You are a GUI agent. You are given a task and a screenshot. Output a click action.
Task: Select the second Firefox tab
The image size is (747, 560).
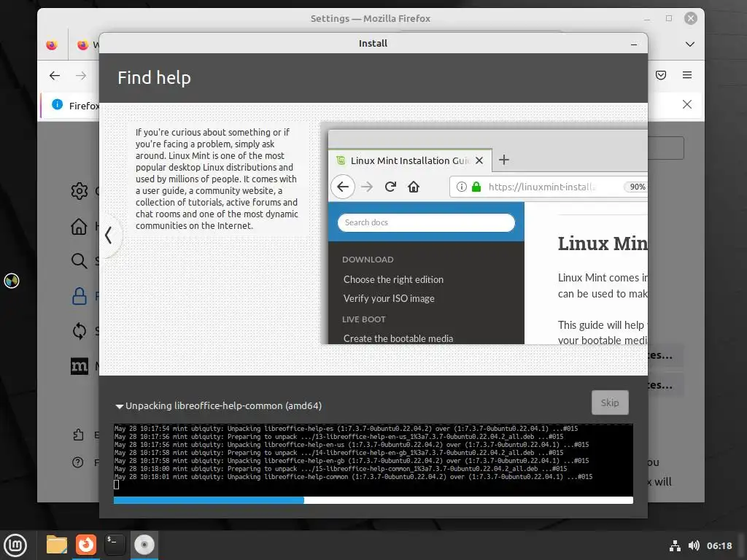tap(85, 44)
